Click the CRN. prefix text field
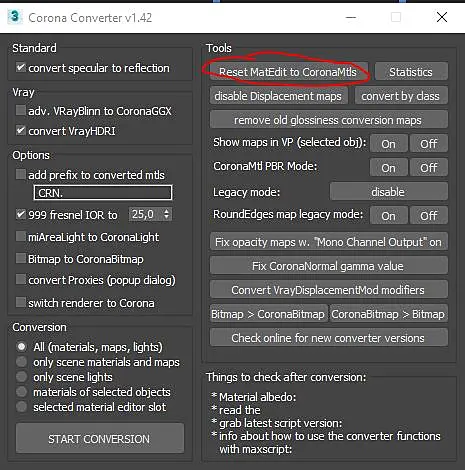This screenshot has width=465, height=470. coord(103,193)
